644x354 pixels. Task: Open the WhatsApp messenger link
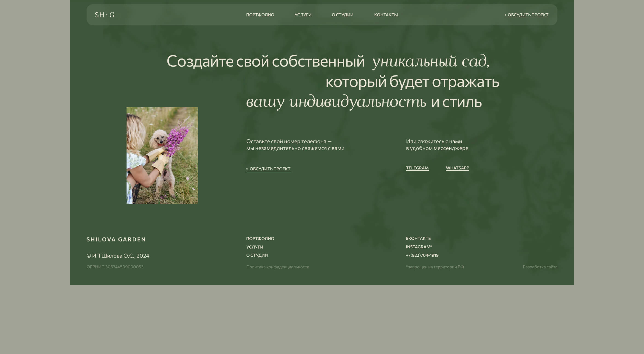(457, 168)
